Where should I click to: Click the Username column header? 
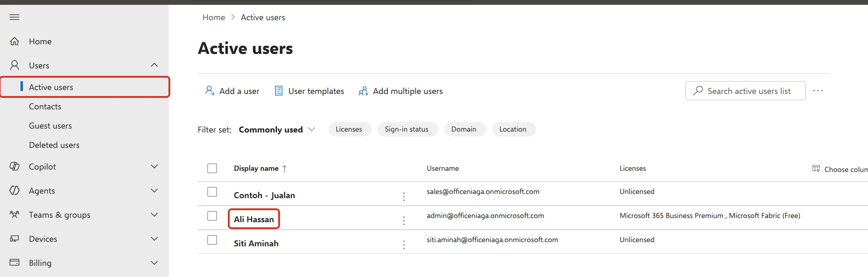click(x=442, y=168)
